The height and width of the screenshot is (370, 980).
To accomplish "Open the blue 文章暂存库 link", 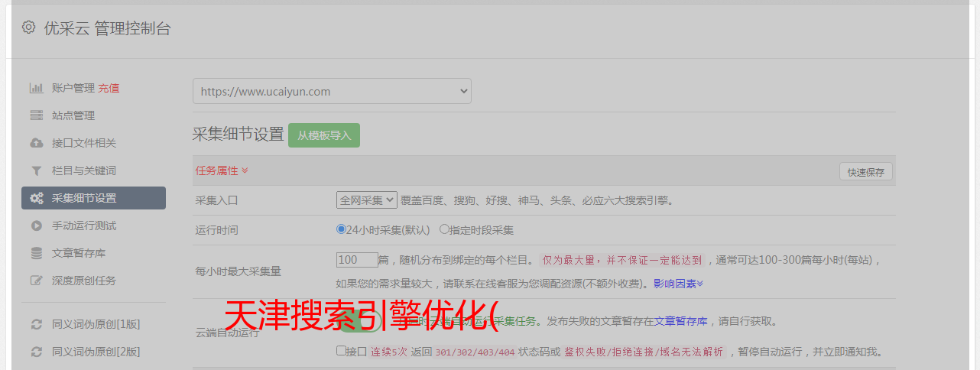I will [680, 321].
